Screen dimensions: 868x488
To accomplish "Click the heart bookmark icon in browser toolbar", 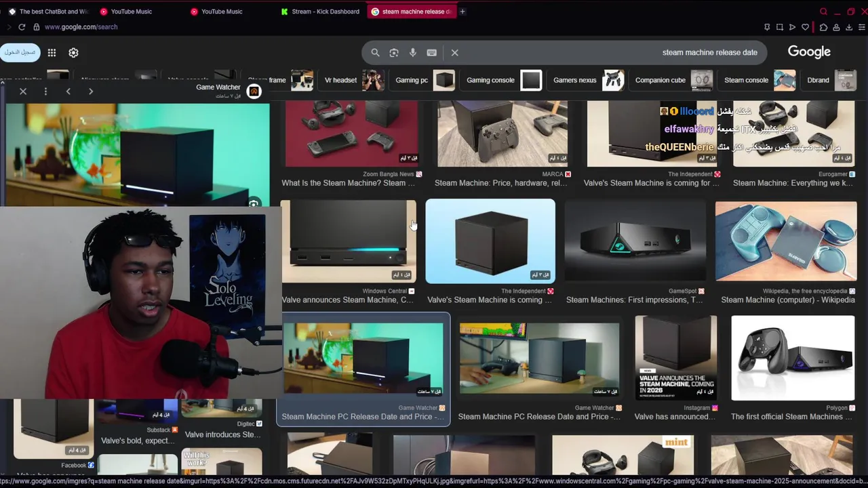I will (x=805, y=27).
